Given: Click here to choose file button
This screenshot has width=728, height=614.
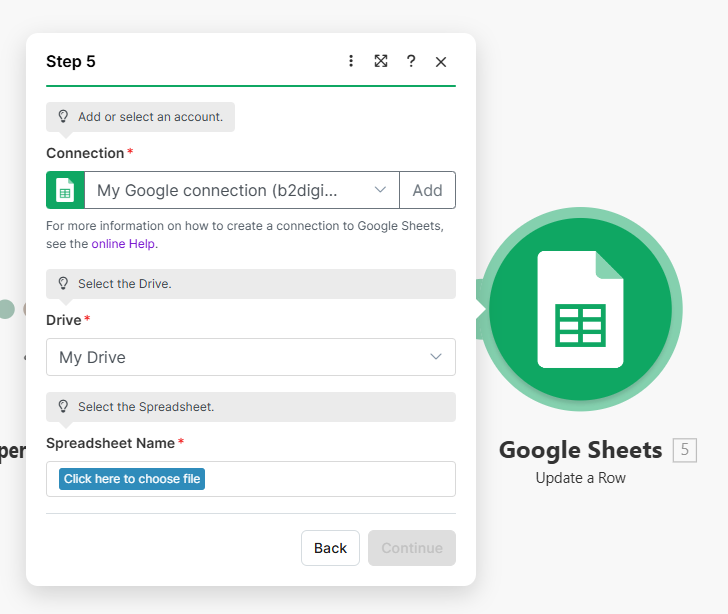Looking at the screenshot, I should [132, 479].
